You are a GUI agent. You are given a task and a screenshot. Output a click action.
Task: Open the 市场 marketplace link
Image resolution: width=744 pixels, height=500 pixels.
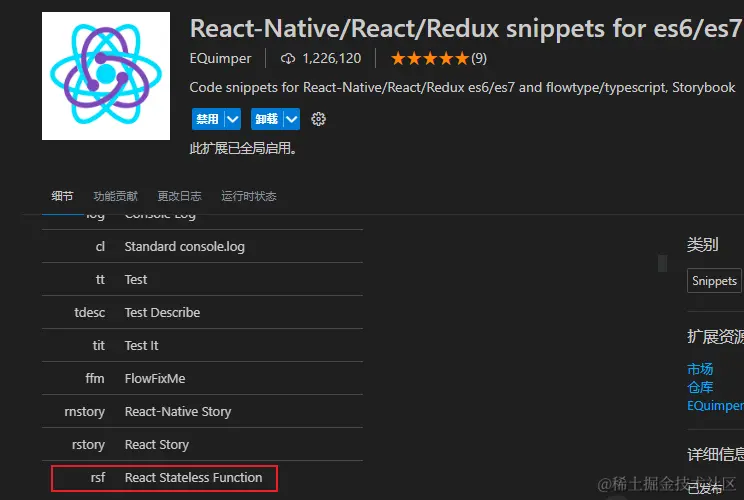tap(700, 369)
